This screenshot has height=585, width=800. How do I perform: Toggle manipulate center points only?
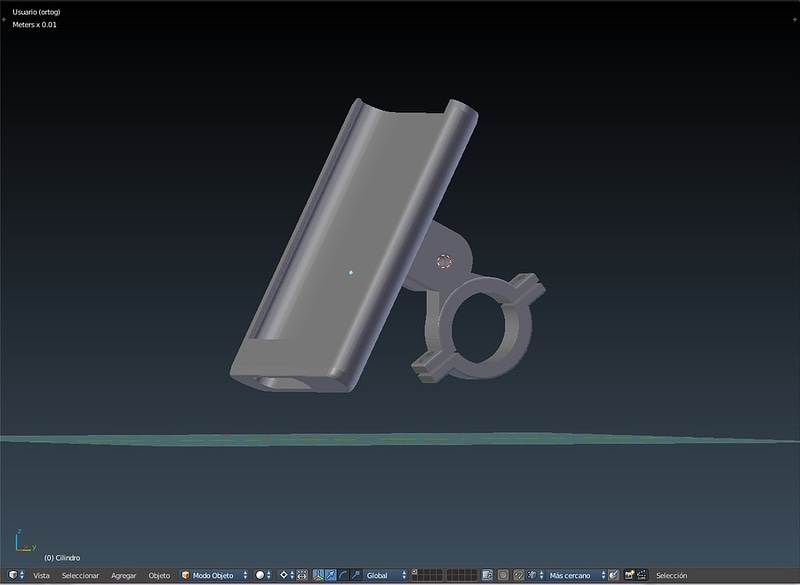click(302, 575)
